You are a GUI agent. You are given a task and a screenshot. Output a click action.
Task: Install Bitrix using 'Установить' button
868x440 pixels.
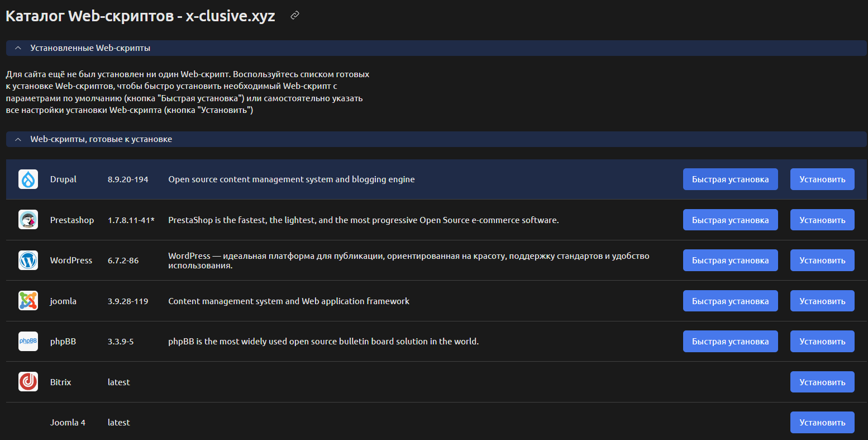[822, 382]
